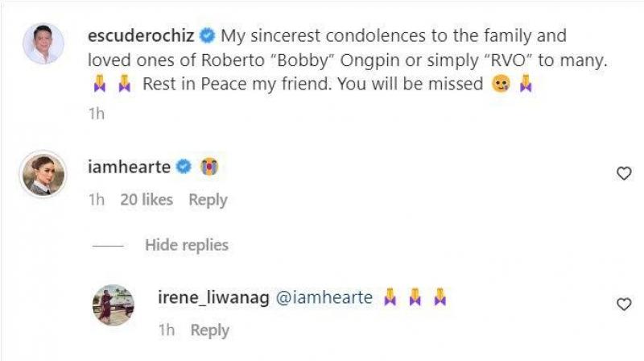This screenshot has width=644, height=361.
Task: Like the iamhearte comment with heart icon
Action: (623, 173)
